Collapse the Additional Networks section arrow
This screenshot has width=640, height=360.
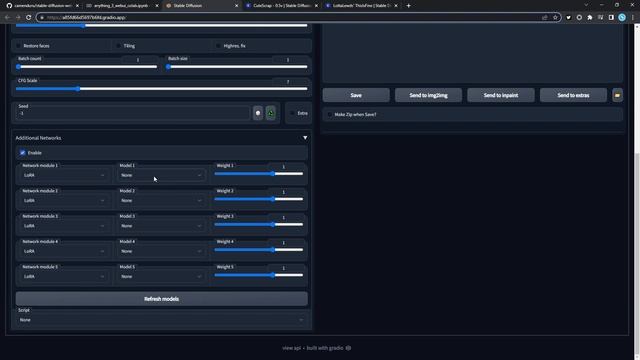click(305, 138)
